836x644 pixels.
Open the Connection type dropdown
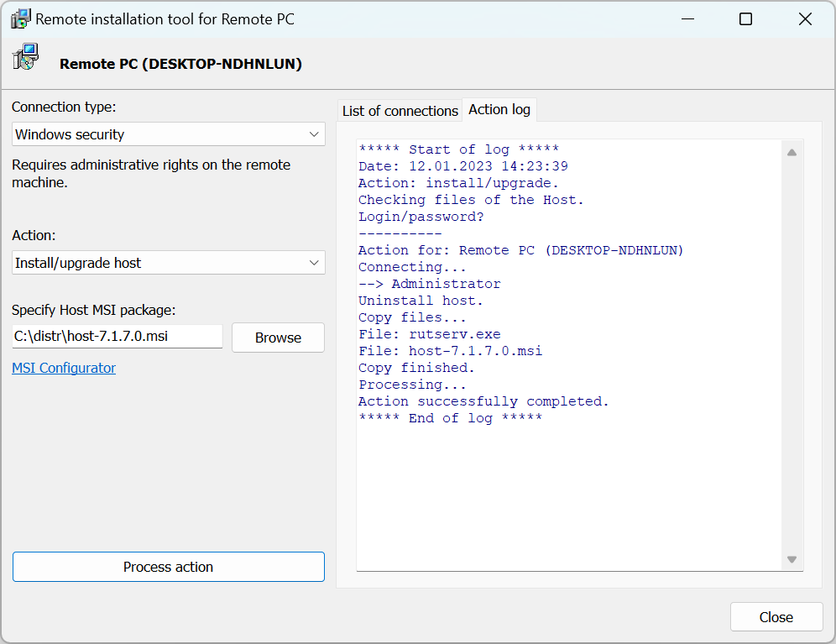click(169, 134)
